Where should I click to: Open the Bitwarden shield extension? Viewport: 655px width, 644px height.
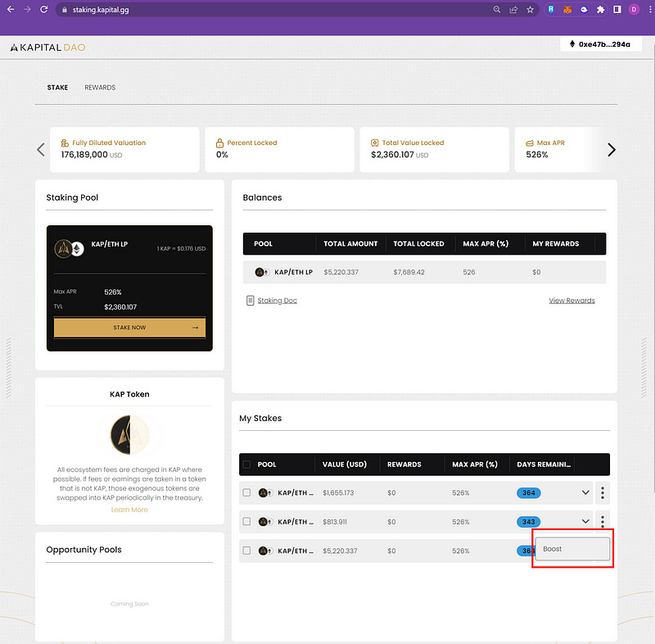click(551, 9)
